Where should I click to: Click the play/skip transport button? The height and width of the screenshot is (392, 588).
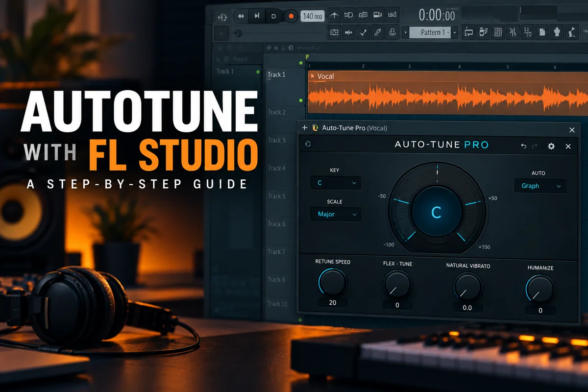click(x=256, y=16)
